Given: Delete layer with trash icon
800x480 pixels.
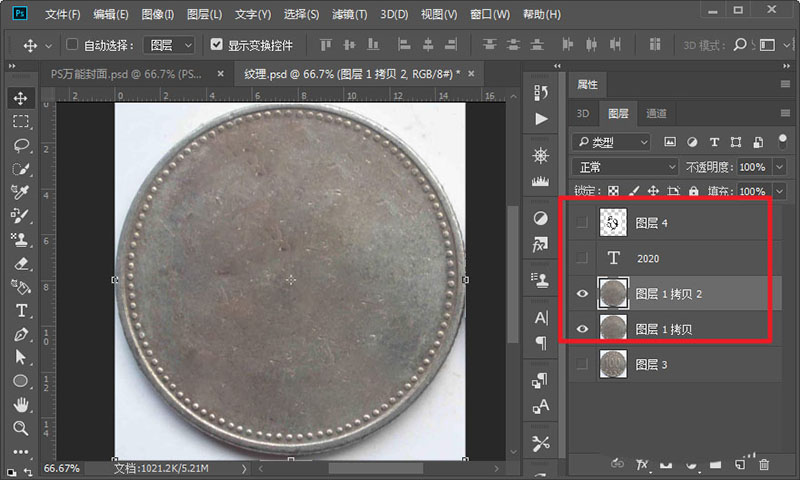Looking at the screenshot, I should (x=764, y=464).
